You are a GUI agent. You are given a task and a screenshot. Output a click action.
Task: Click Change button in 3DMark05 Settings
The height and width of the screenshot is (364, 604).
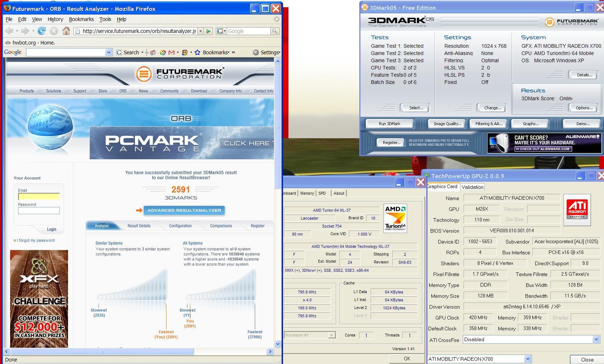(493, 108)
